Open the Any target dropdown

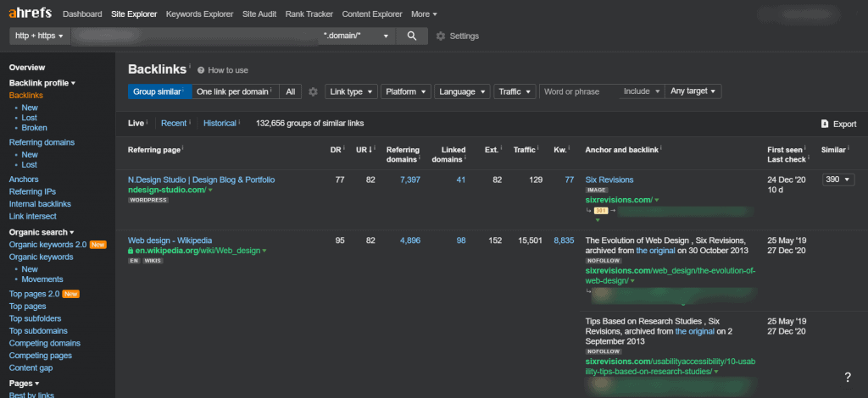693,91
